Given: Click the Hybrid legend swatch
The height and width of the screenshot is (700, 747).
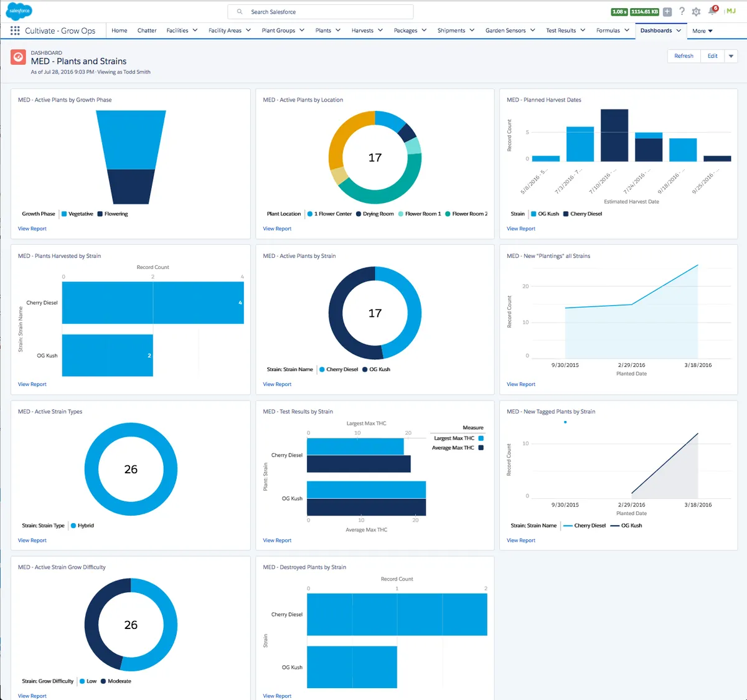Looking at the screenshot, I should pyautogui.click(x=73, y=526).
